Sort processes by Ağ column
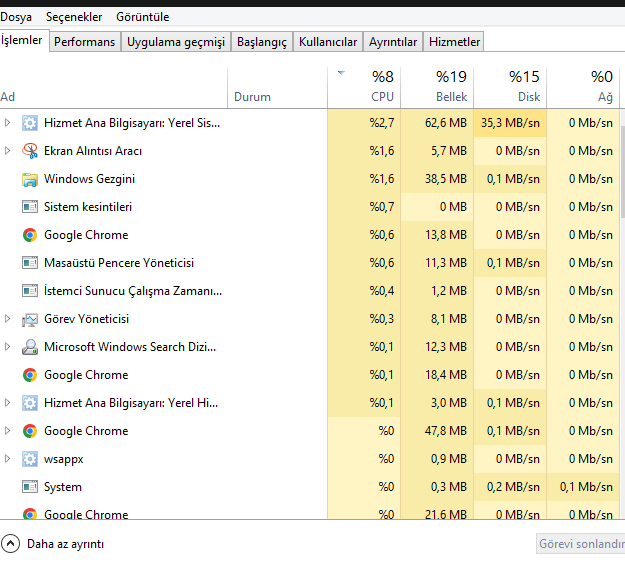 tap(583, 88)
